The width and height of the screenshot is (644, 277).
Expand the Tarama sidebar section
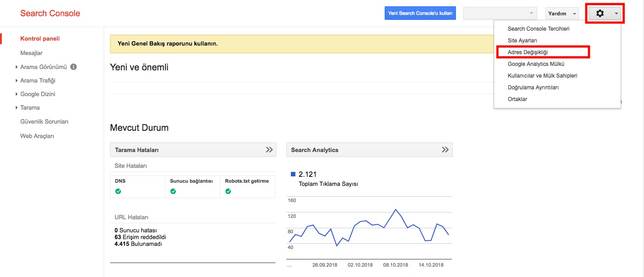coord(17,108)
